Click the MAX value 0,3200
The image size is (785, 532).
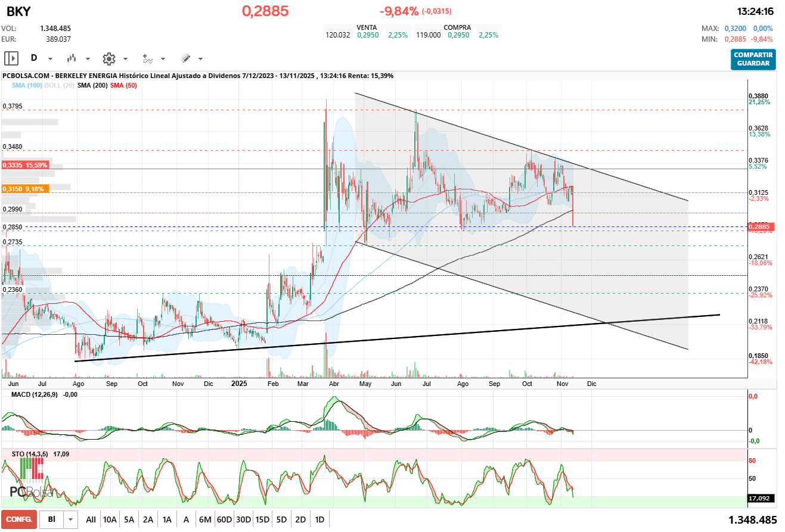(736, 29)
